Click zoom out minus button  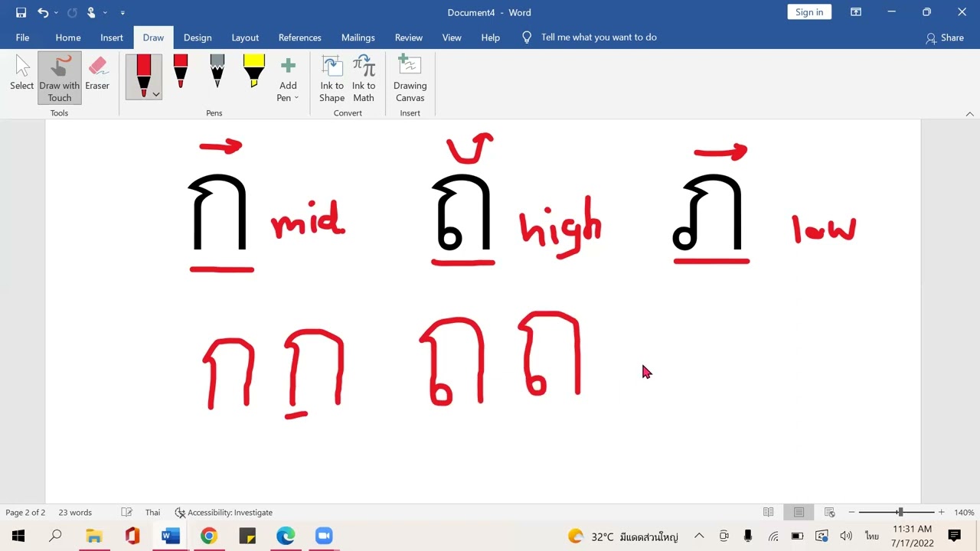851,513
